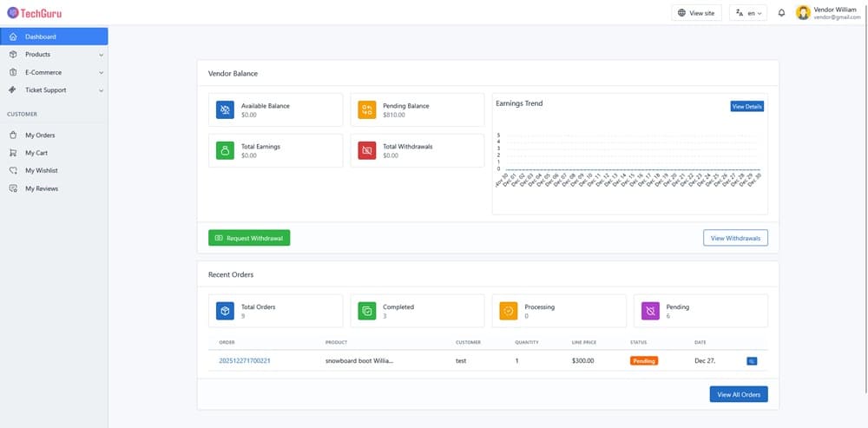Select Dashboard in the sidebar
The image size is (868, 428).
[x=54, y=36]
